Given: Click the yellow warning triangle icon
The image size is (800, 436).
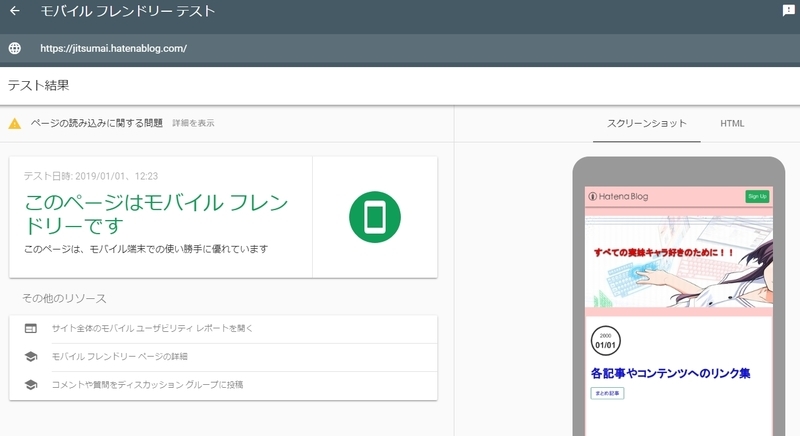Looking at the screenshot, I should (15, 123).
